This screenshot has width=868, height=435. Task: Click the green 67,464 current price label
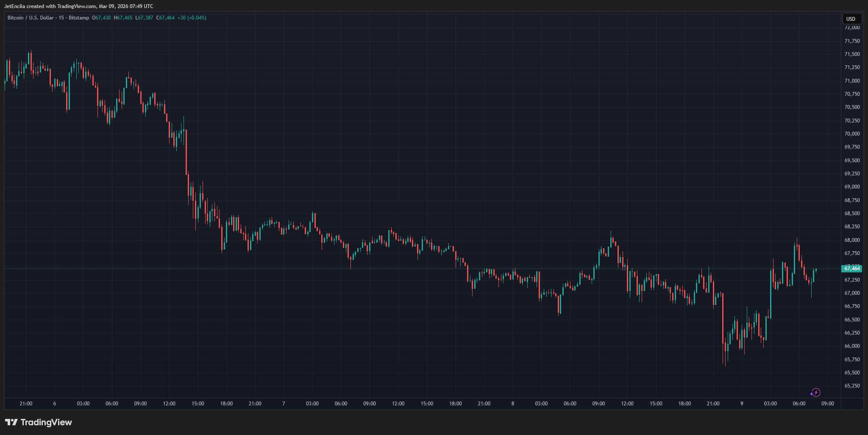click(851, 269)
